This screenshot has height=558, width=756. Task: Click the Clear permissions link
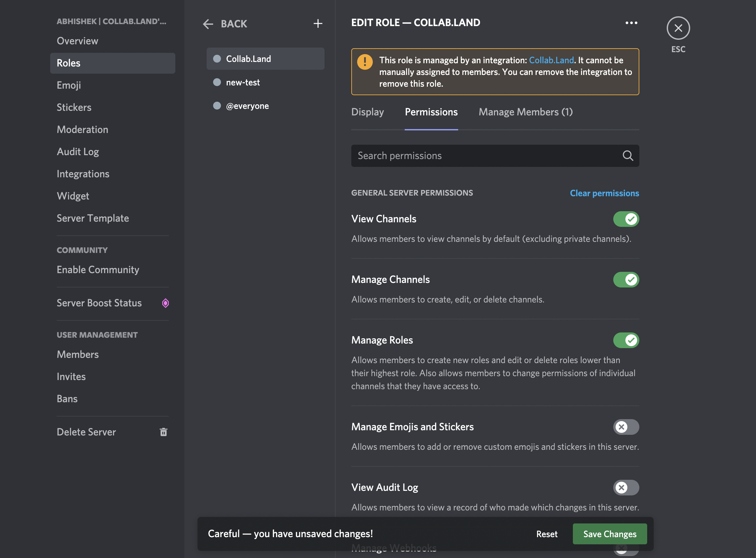click(604, 193)
